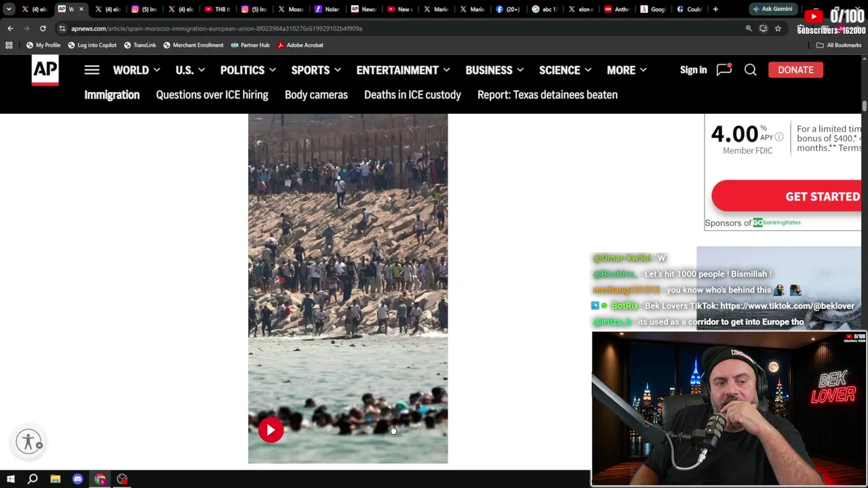This screenshot has width=868, height=488.
Task: Switch to Chrome in the taskbar
Action: (x=100, y=479)
